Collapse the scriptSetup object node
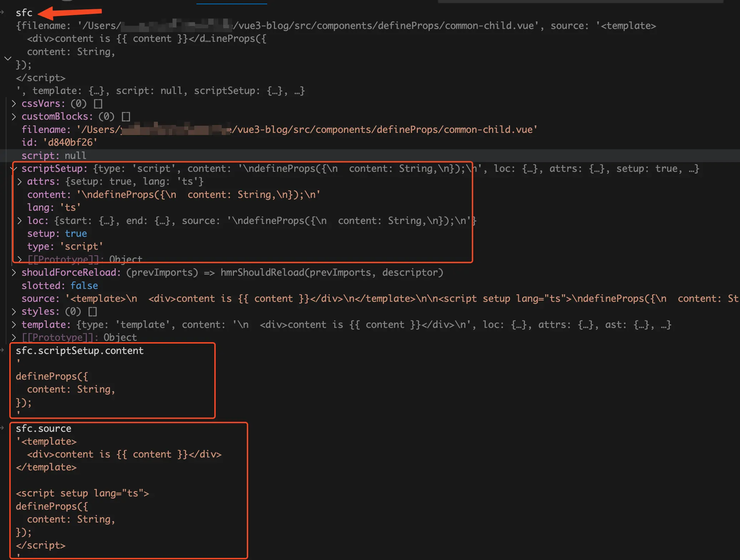Screen dimensions: 740x560 [x=14, y=169]
